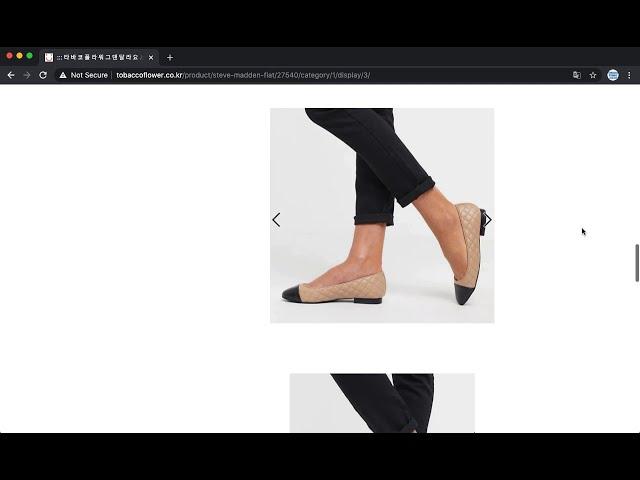Click the second product image below
640x480 pixels.
tap(382, 403)
